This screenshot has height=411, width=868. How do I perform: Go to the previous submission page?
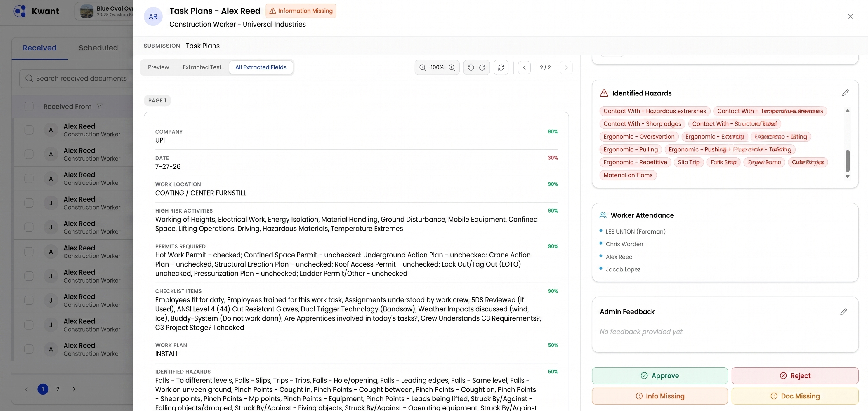[524, 67]
